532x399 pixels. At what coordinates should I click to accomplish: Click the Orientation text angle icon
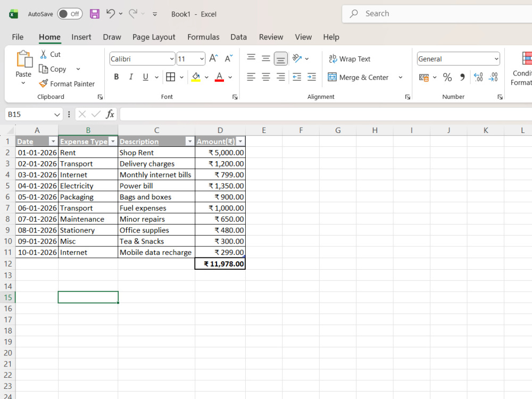[297, 59]
